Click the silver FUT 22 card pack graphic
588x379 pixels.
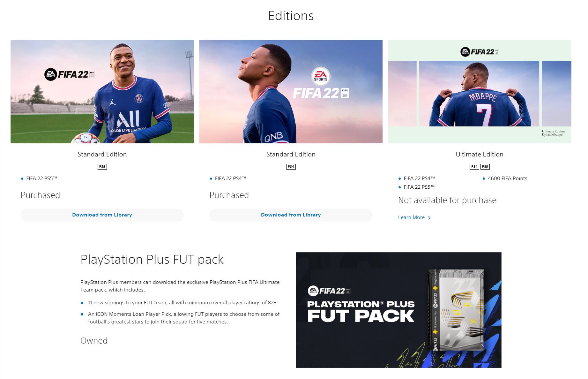click(x=456, y=310)
